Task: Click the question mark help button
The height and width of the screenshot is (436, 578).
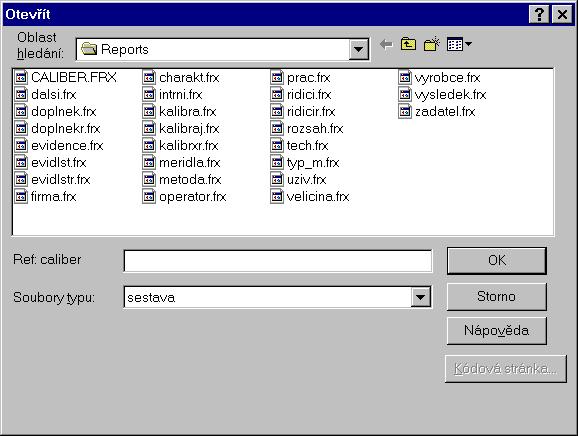Action: [539, 14]
